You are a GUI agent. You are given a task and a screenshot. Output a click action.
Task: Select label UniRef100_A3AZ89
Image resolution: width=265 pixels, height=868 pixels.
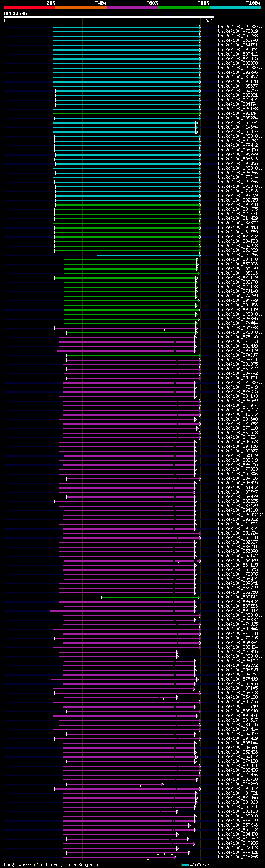tap(238, 232)
